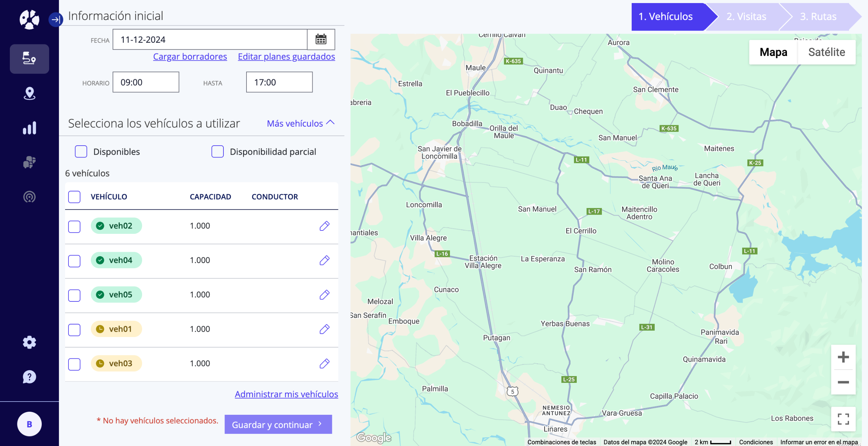
Task: Check the Disponibles filter checkbox
Action: pos(81,151)
